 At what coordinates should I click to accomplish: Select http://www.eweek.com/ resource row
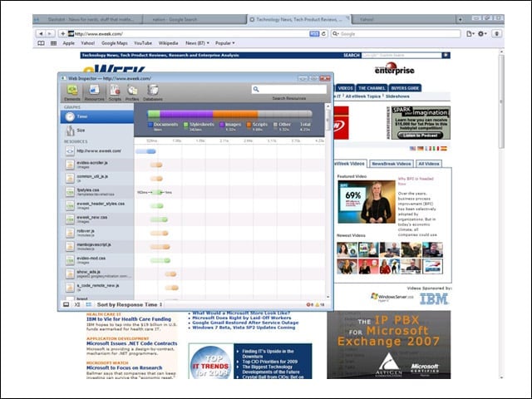tap(97, 151)
